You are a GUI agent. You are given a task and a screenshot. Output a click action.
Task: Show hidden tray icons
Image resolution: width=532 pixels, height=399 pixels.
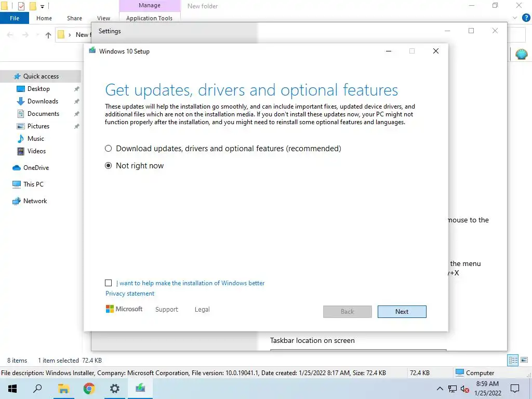pyautogui.click(x=440, y=389)
